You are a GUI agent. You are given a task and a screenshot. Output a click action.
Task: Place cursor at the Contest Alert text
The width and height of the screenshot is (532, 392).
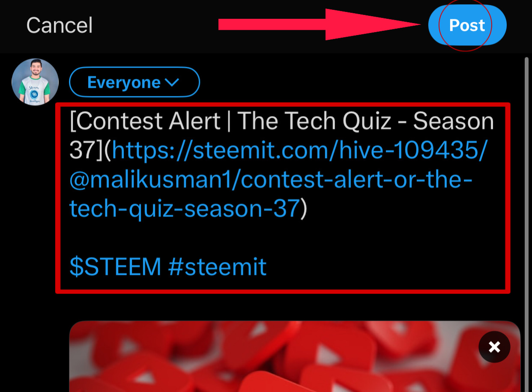149,122
